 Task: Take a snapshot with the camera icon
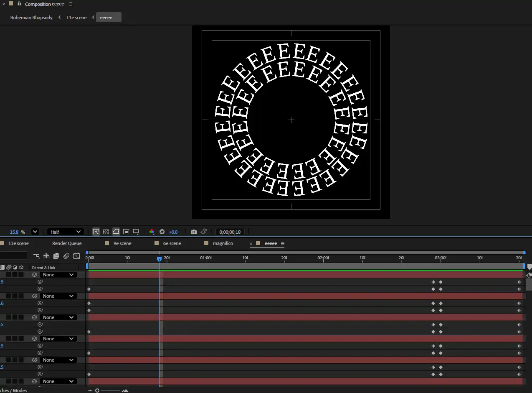[x=193, y=232]
